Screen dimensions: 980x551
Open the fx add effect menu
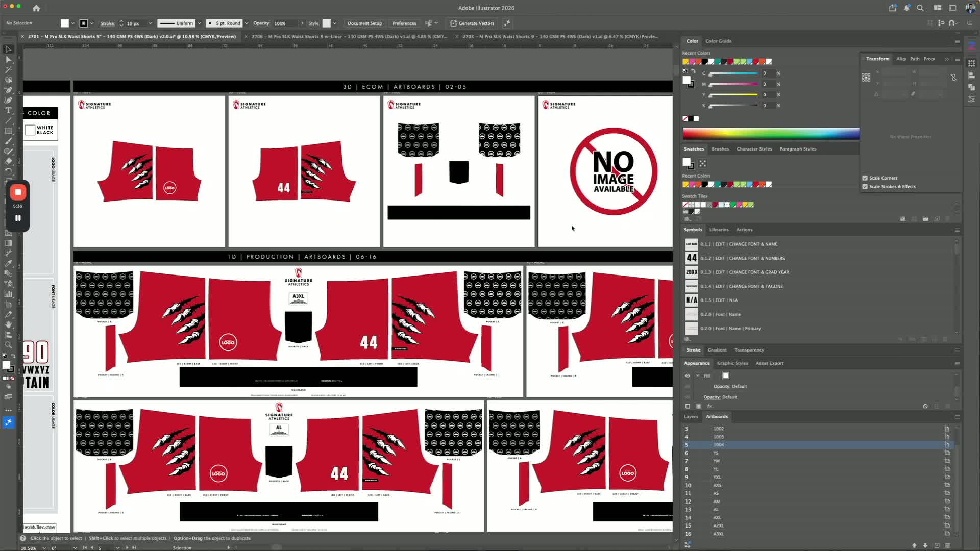(x=710, y=407)
